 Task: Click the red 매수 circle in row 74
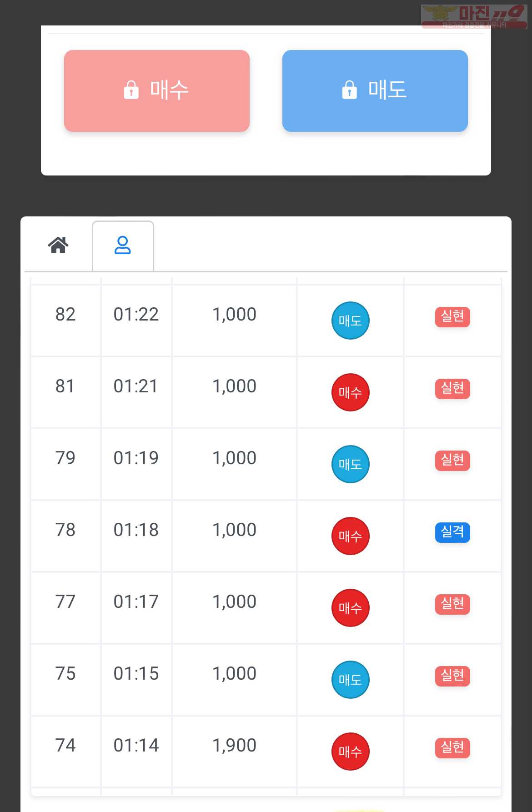pos(350,752)
